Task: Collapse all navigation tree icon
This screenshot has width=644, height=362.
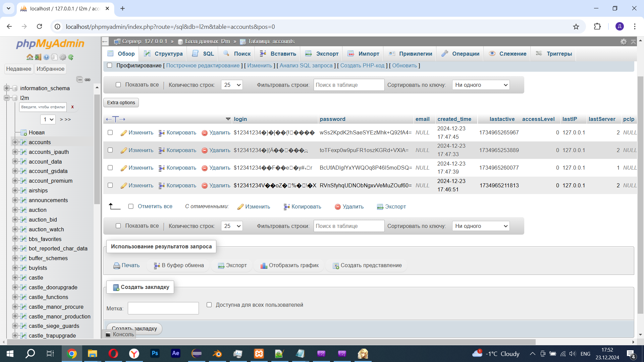Action: click(79, 79)
